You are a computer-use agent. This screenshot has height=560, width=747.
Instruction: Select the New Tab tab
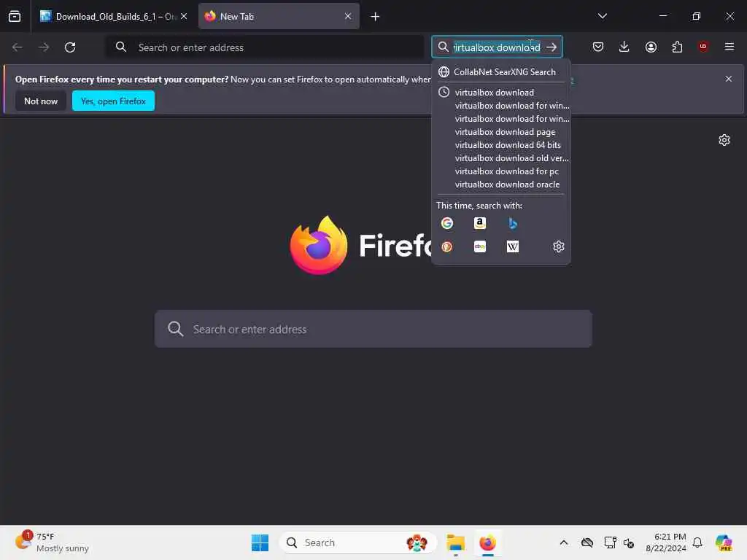279,16
